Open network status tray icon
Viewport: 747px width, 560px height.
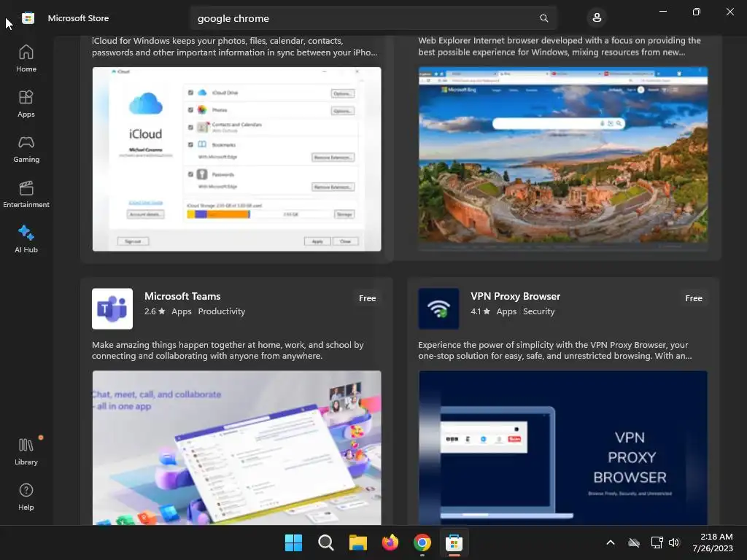[x=657, y=542]
